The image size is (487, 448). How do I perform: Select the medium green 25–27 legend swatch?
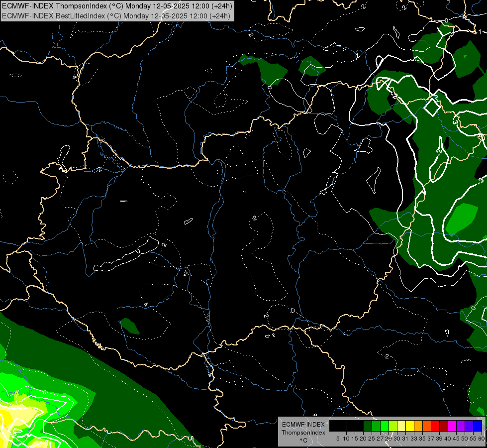tap(376, 426)
